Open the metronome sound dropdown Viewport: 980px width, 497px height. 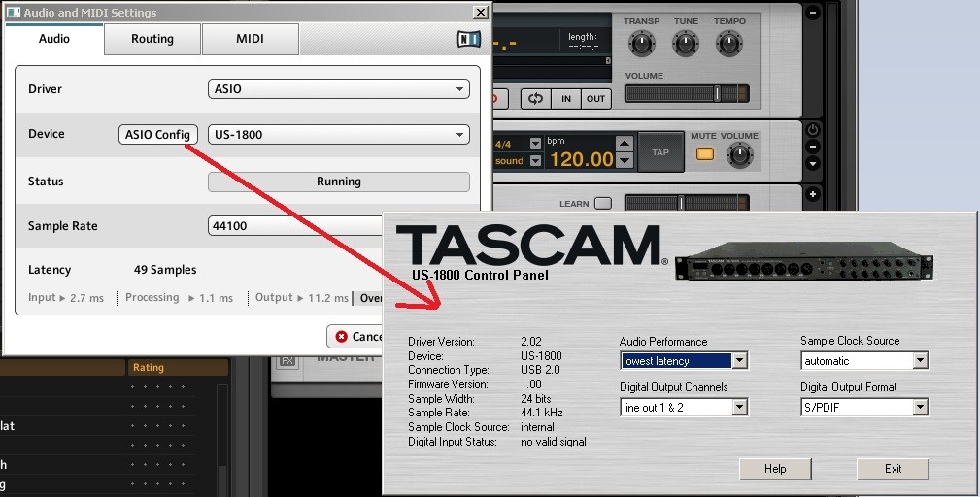pos(535,161)
